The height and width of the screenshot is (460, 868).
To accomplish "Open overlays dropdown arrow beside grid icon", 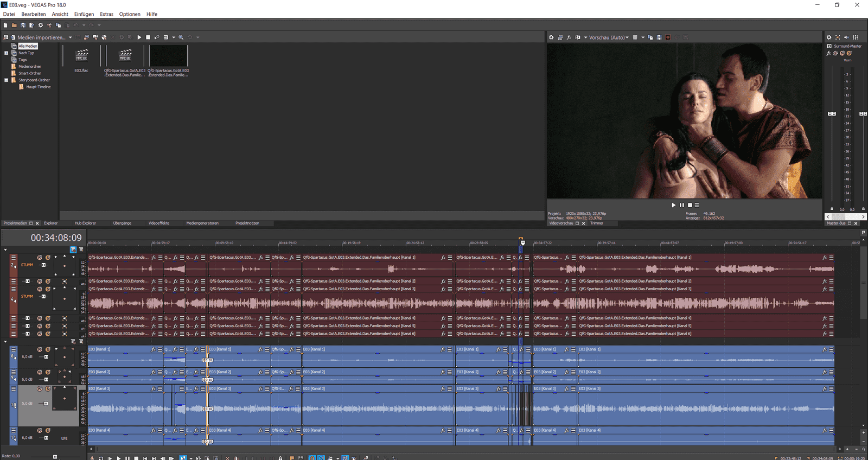I will 643,37.
